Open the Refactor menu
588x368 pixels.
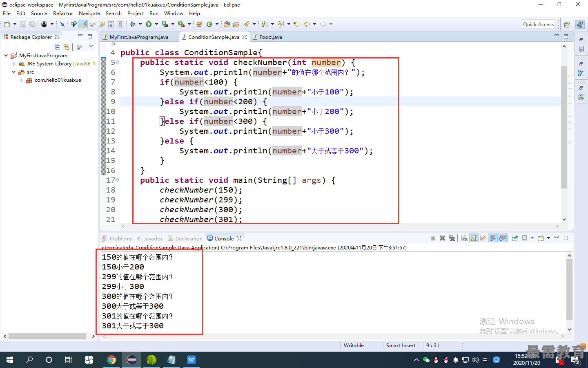point(63,13)
